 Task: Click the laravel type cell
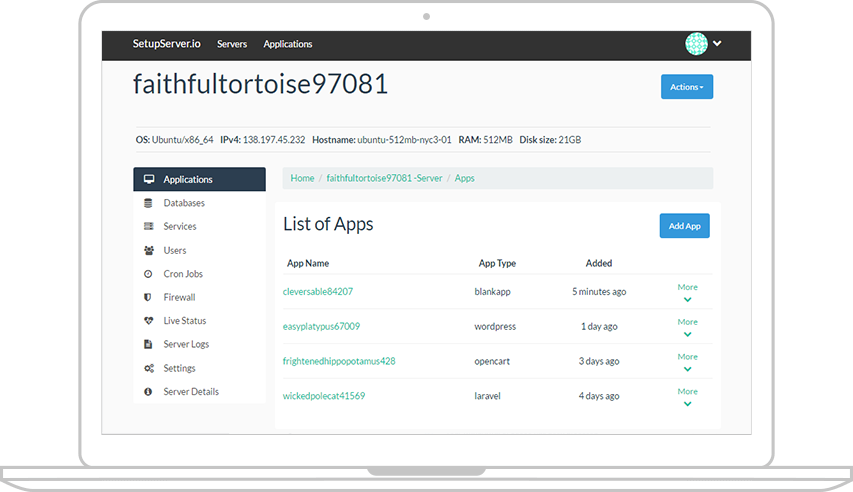[487, 396]
